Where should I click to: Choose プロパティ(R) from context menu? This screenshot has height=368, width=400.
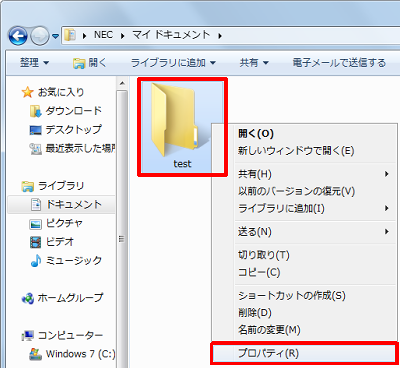coord(304,353)
